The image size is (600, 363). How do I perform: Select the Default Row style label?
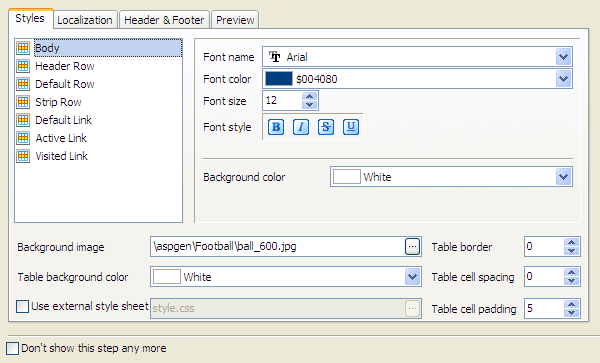click(x=65, y=84)
